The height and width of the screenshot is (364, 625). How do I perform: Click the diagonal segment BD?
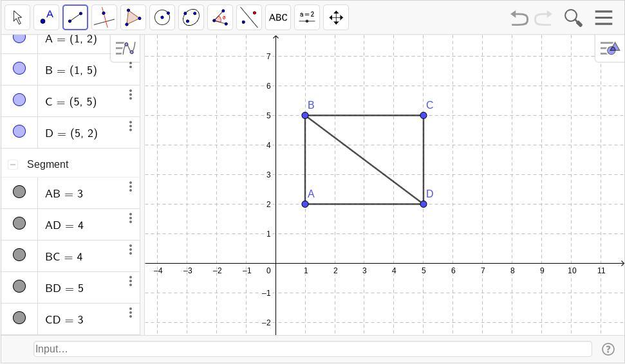(x=364, y=159)
